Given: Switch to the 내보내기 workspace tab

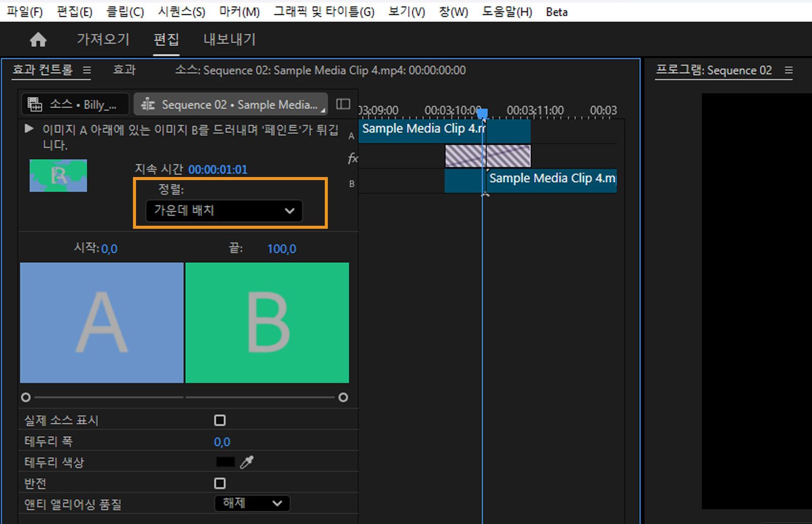Looking at the screenshot, I should 229,39.
